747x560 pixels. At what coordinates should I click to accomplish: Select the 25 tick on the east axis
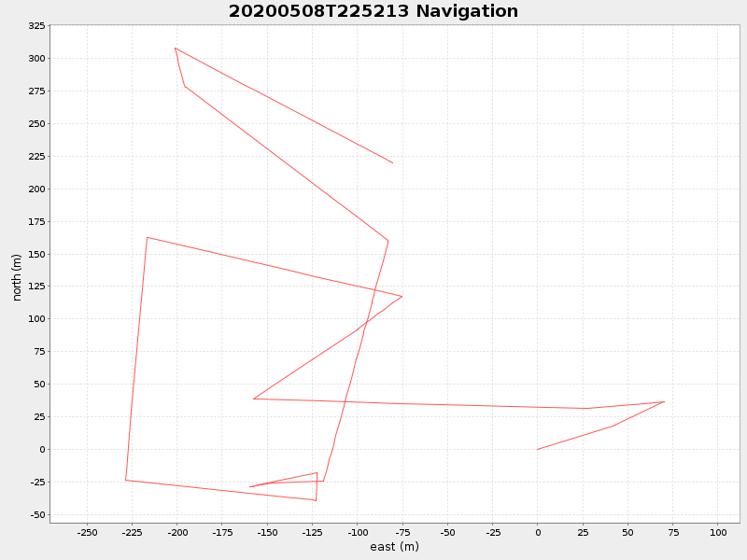583,532
